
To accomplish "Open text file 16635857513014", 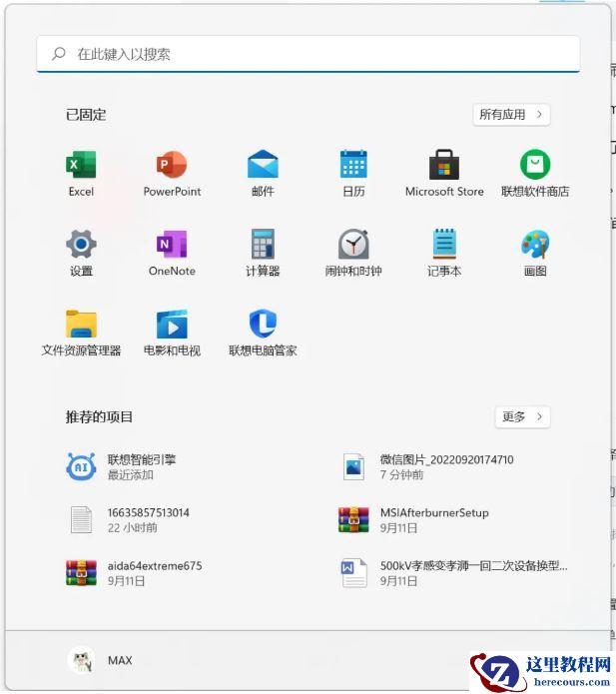I will point(129,519).
